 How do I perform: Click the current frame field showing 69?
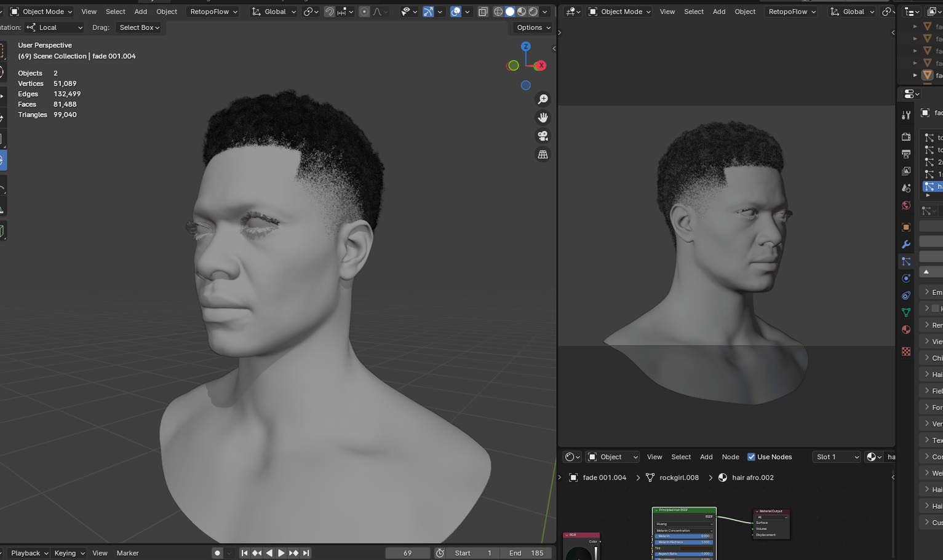pos(407,553)
